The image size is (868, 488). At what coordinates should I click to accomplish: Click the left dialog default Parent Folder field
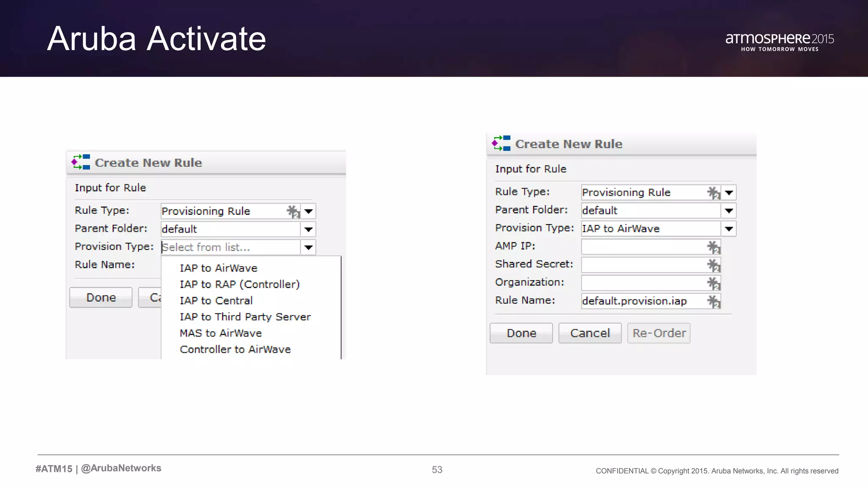231,229
